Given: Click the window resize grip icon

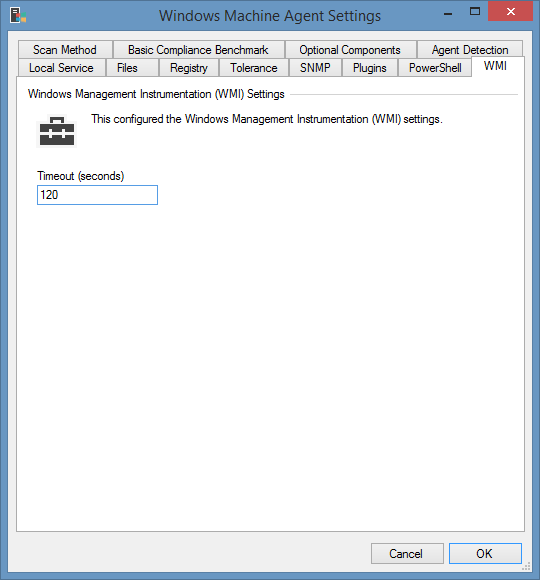Looking at the screenshot, I should click(x=526, y=566).
